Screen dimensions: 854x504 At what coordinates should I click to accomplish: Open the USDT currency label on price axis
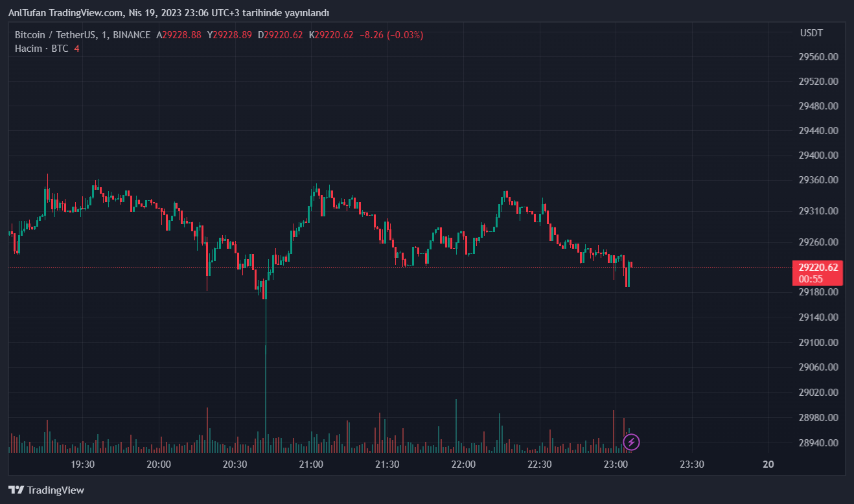811,32
